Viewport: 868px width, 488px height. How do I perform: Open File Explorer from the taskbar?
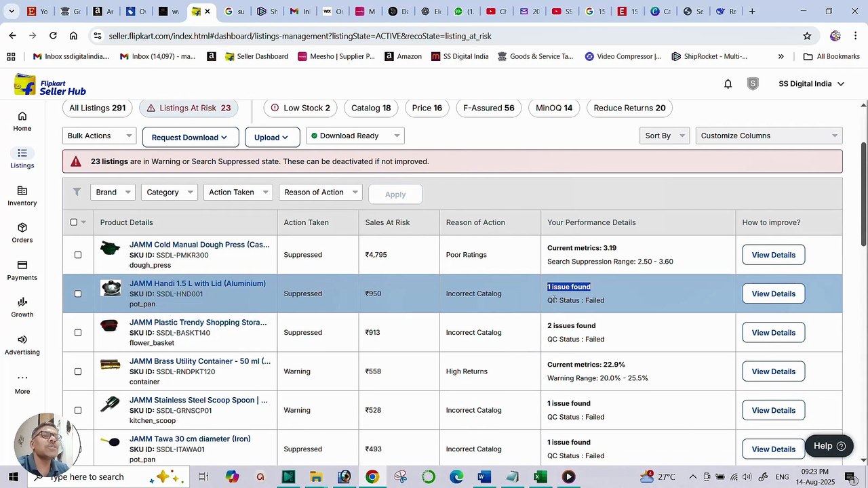[316, 477]
